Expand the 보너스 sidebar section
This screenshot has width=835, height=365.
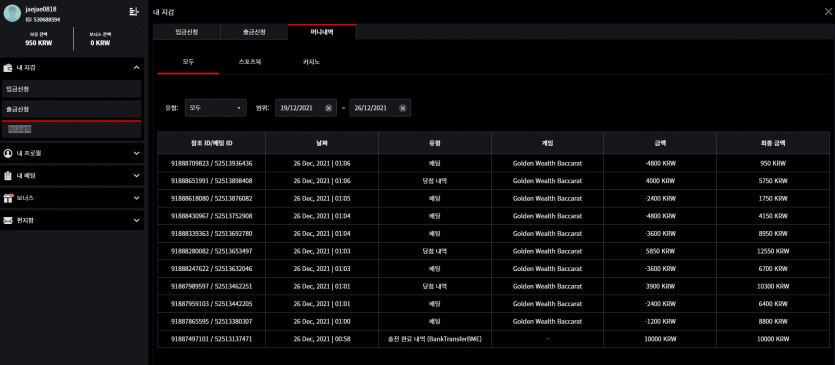point(136,198)
